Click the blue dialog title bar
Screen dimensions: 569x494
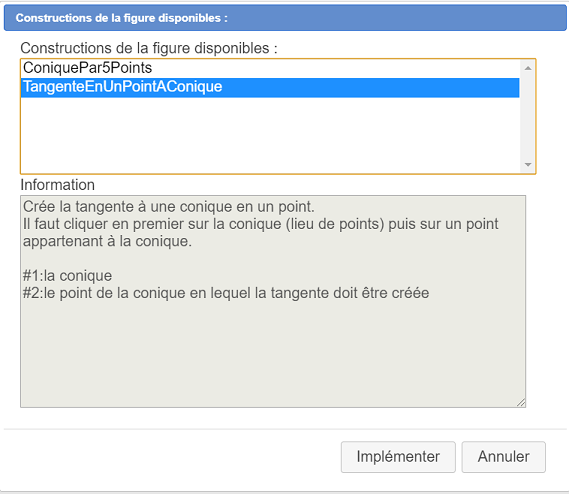pos(285,18)
